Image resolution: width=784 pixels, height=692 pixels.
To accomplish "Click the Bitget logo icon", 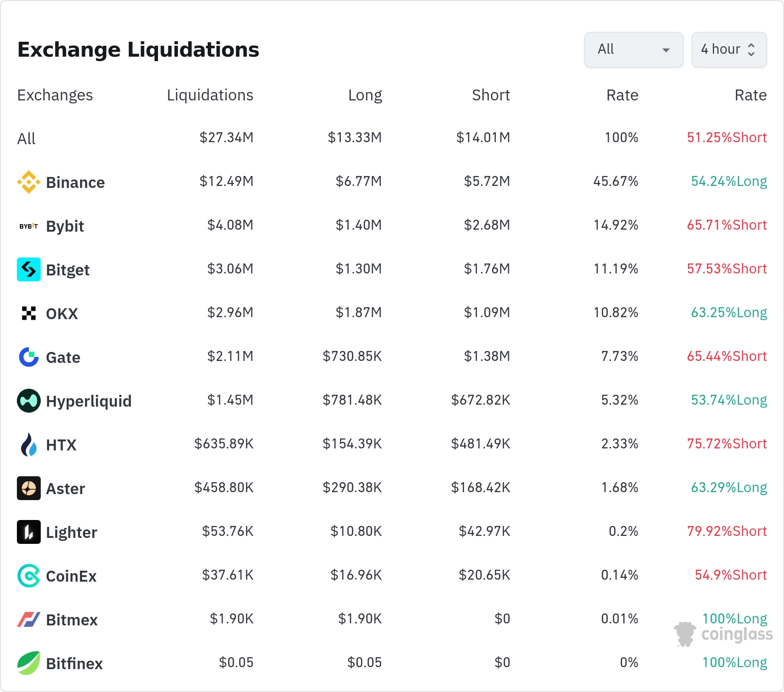I will 29,269.
